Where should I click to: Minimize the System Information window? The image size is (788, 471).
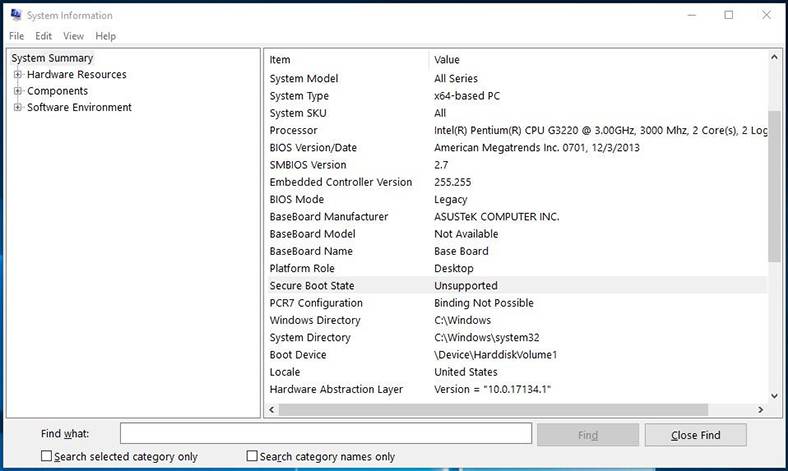click(692, 15)
